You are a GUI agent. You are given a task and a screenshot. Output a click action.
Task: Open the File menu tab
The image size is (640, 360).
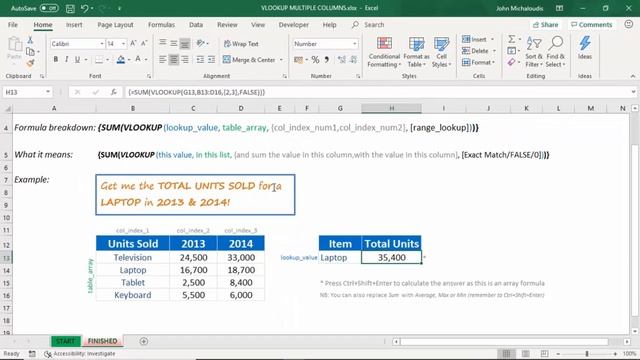coord(13,24)
